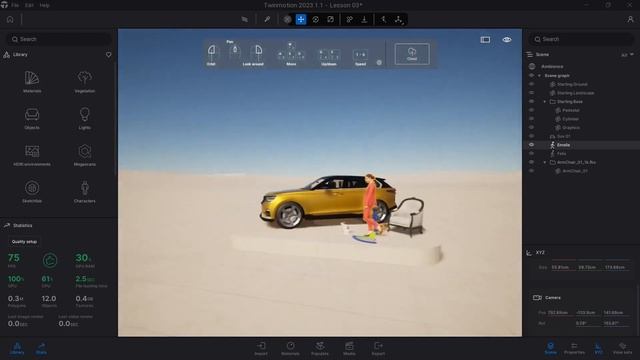
Task: Open navigation help settings gear
Action: pyautogui.click(x=379, y=62)
